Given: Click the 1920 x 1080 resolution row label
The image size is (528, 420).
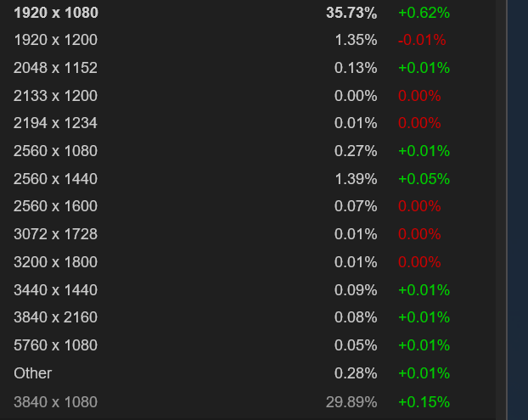Looking at the screenshot, I should [56, 13].
